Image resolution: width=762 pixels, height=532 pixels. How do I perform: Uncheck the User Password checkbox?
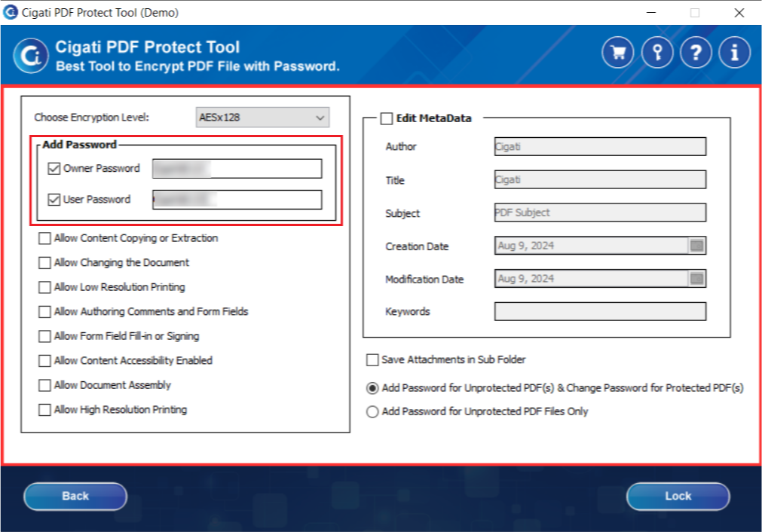tap(54, 200)
